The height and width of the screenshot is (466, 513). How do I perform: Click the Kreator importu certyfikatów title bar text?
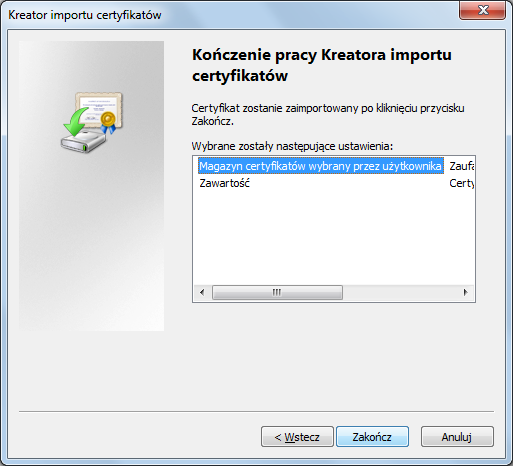point(85,15)
